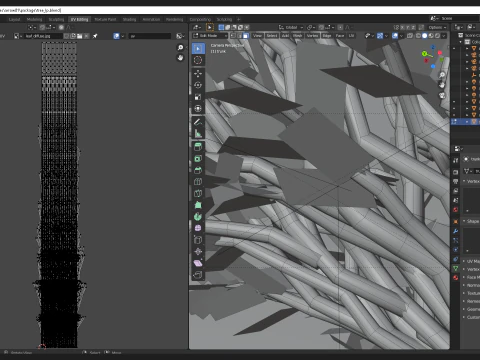The height and width of the screenshot is (360, 480).
Task: Click the 3D viewport zoom gizmo icon
Action: [442, 75]
